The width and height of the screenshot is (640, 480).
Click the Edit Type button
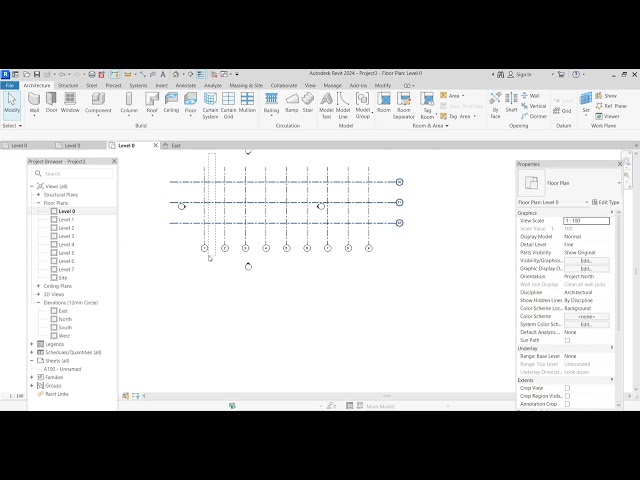(606, 202)
